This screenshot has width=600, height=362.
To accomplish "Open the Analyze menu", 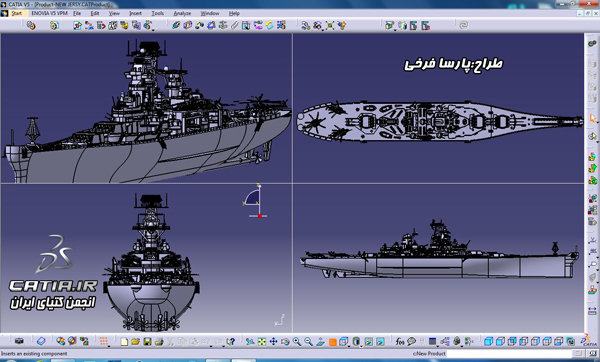I will click(182, 13).
